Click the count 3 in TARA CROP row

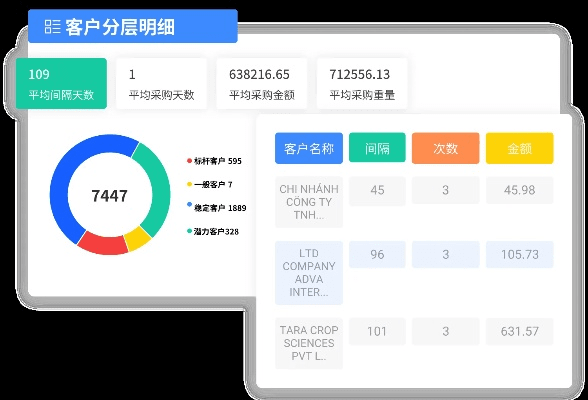point(446,331)
